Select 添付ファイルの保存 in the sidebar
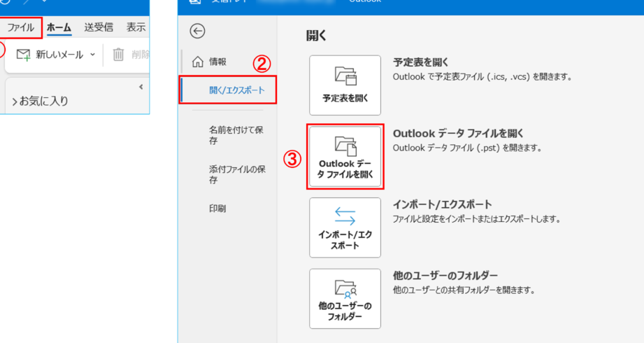 click(x=238, y=174)
